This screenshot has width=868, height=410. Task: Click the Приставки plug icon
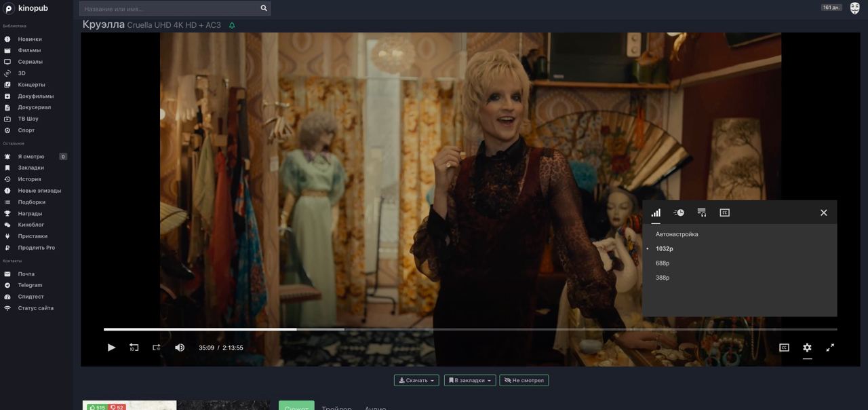pos(7,236)
